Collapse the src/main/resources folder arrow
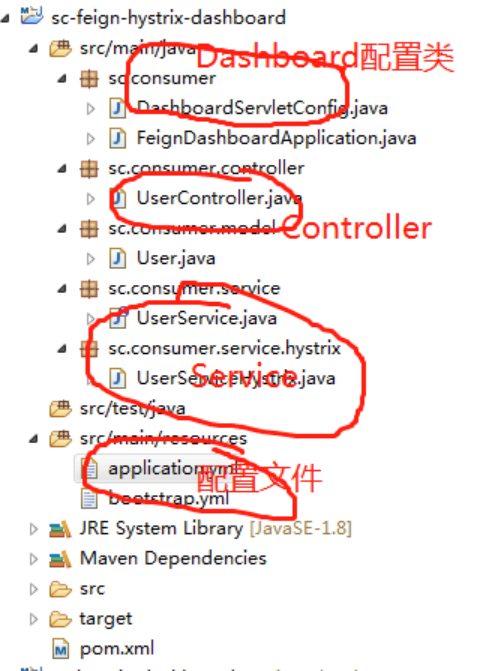Screen dimensions: 492x671 pos(33,439)
